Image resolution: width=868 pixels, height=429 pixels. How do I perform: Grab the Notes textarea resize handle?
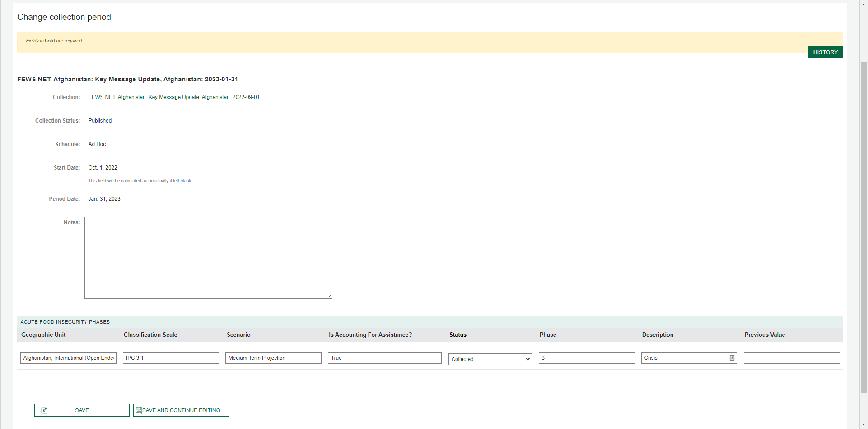tap(330, 296)
